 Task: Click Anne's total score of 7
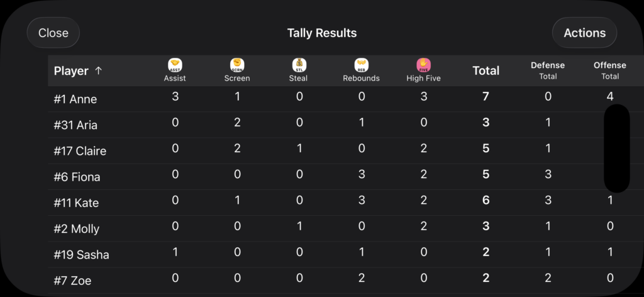[x=486, y=97]
